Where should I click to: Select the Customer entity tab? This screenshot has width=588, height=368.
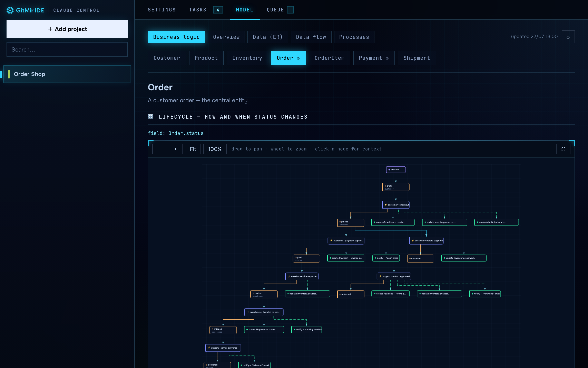167,58
